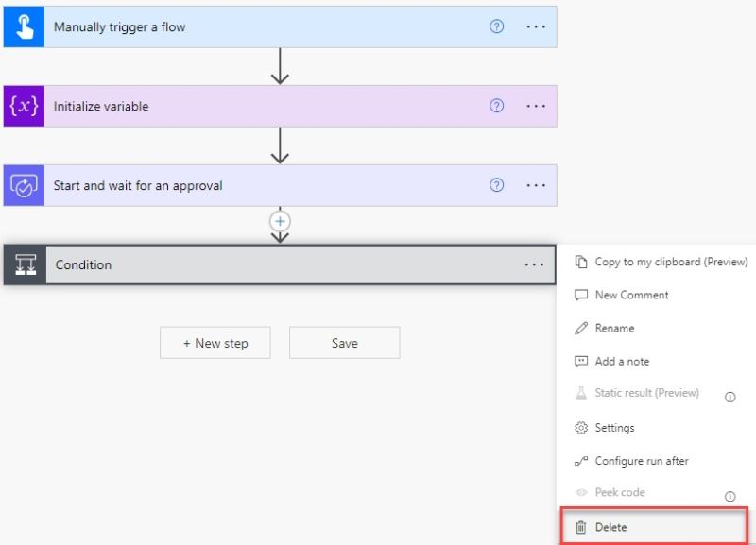Click the insert step plus icon

click(x=279, y=220)
